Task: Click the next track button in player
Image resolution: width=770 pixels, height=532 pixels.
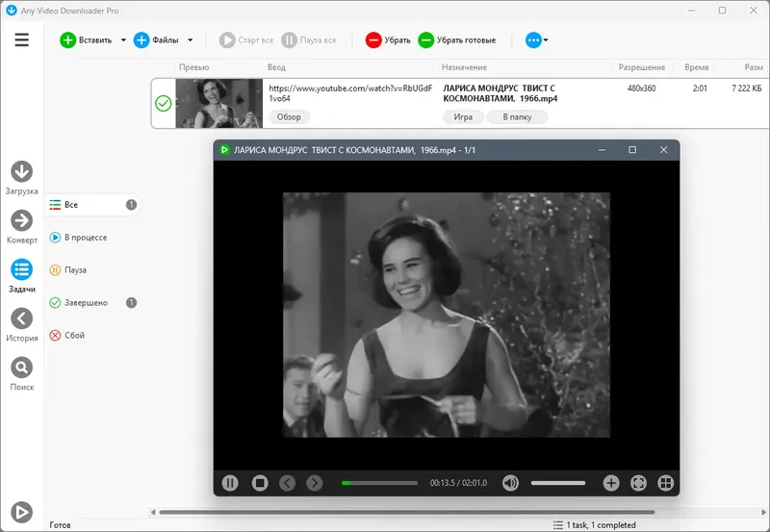Action: [315, 483]
